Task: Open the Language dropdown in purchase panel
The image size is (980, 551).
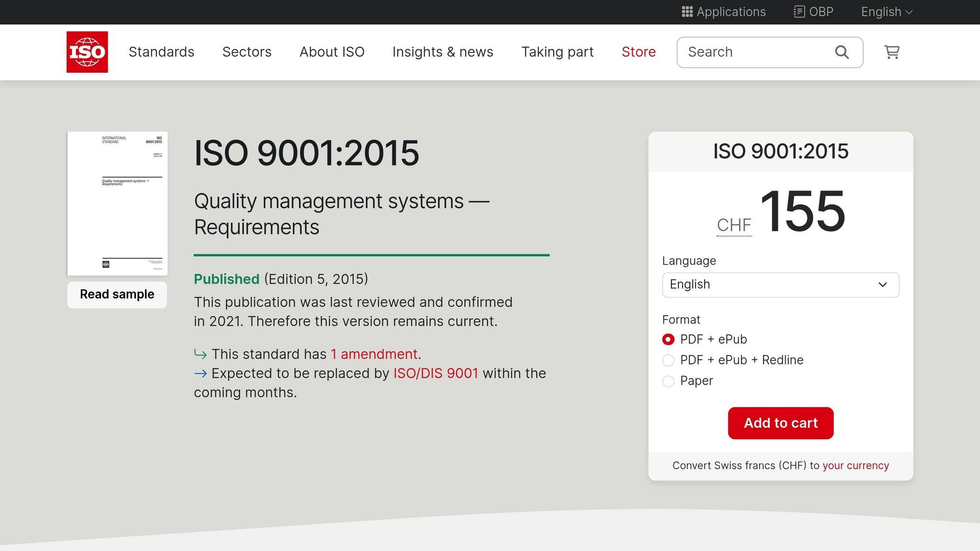Action: 780,285
